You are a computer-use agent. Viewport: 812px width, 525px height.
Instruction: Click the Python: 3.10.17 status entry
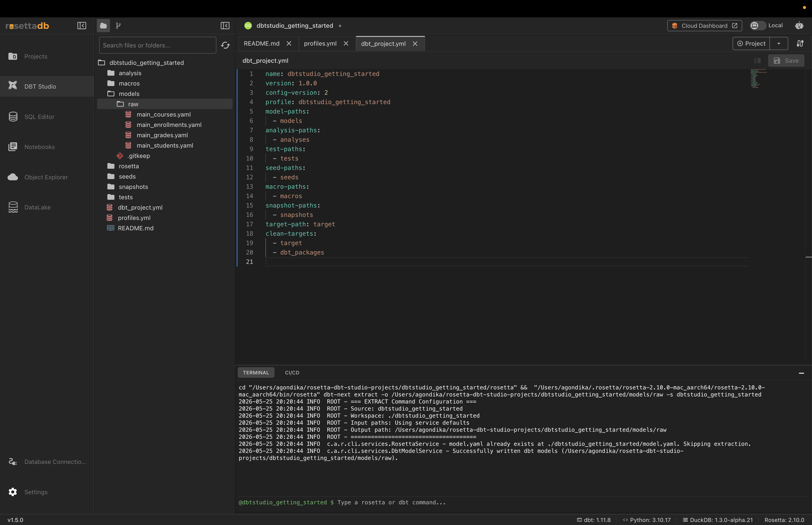click(647, 520)
